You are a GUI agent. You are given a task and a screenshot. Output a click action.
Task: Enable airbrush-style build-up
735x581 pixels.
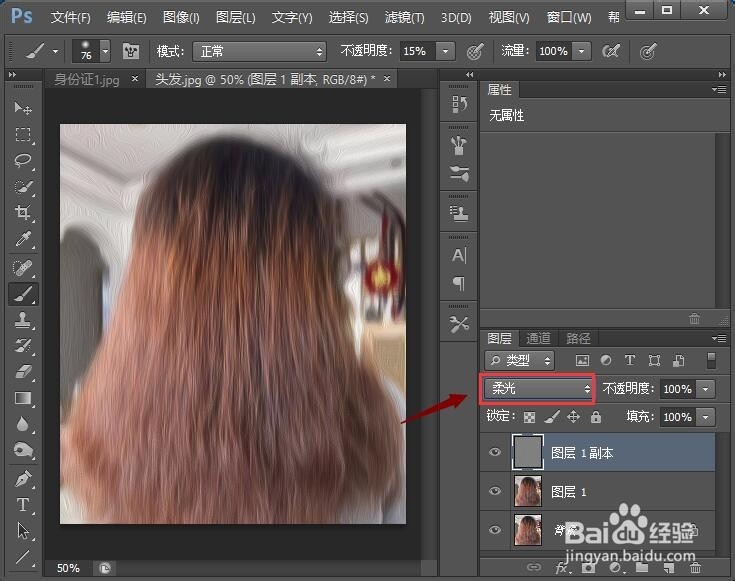pyautogui.click(x=610, y=51)
